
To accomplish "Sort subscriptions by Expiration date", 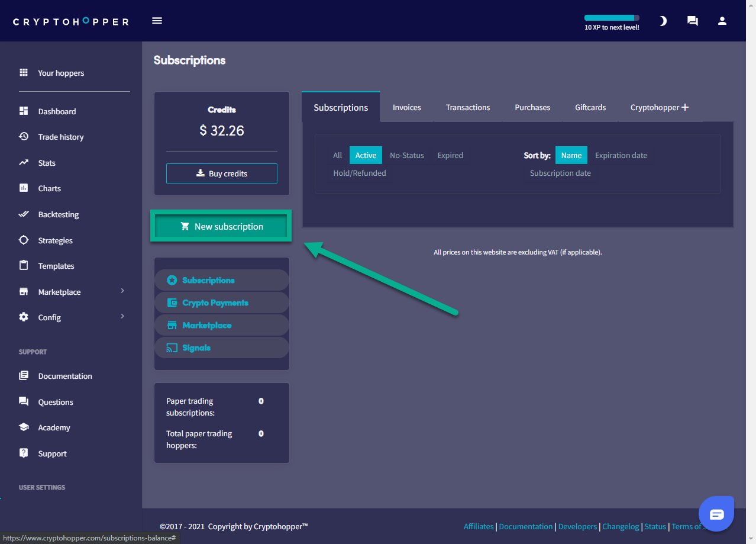I will click(x=621, y=155).
